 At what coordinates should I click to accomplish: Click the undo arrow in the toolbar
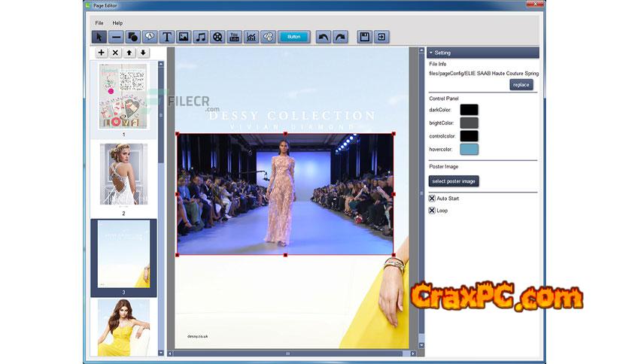[x=323, y=36]
